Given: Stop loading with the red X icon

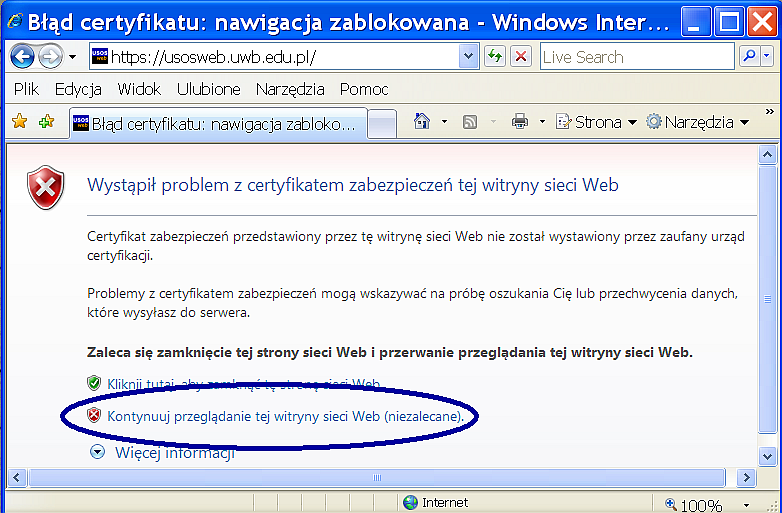Looking at the screenshot, I should point(521,56).
